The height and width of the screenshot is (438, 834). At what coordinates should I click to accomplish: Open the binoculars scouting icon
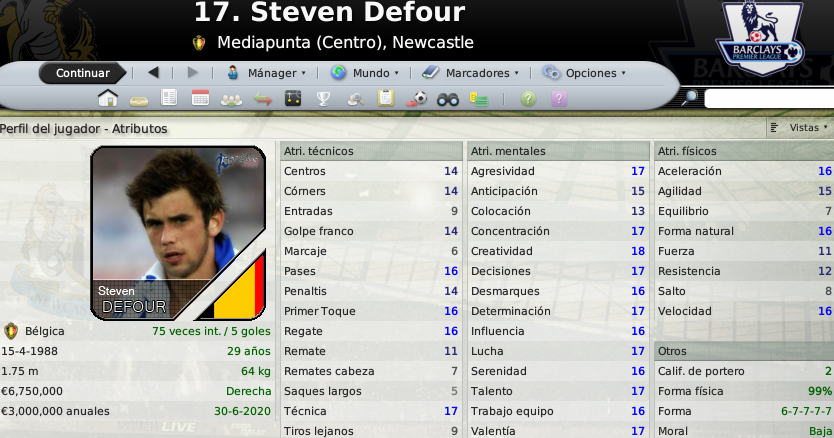pos(448,99)
